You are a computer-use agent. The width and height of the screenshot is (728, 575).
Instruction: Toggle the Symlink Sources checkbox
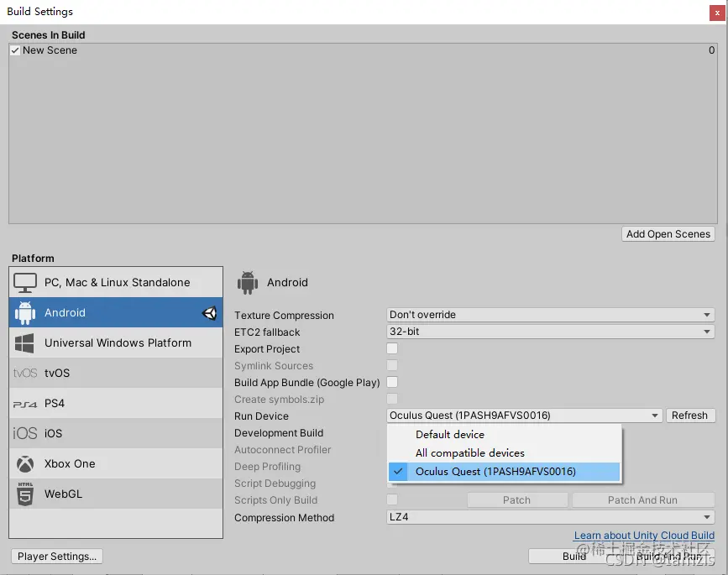[392, 365]
